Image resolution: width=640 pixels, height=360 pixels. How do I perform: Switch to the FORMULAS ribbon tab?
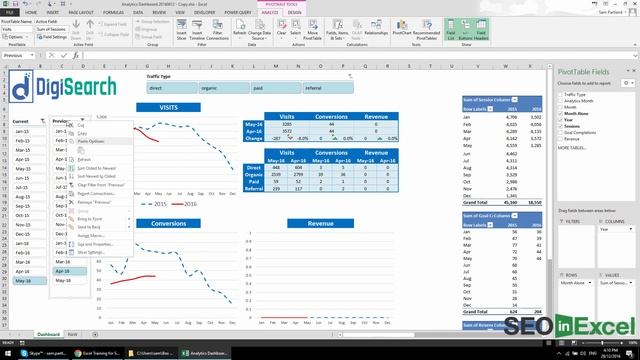pos(113,13)
